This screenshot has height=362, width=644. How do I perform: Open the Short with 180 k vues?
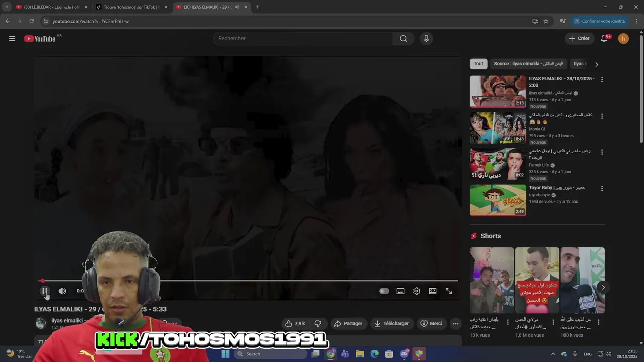583,280
